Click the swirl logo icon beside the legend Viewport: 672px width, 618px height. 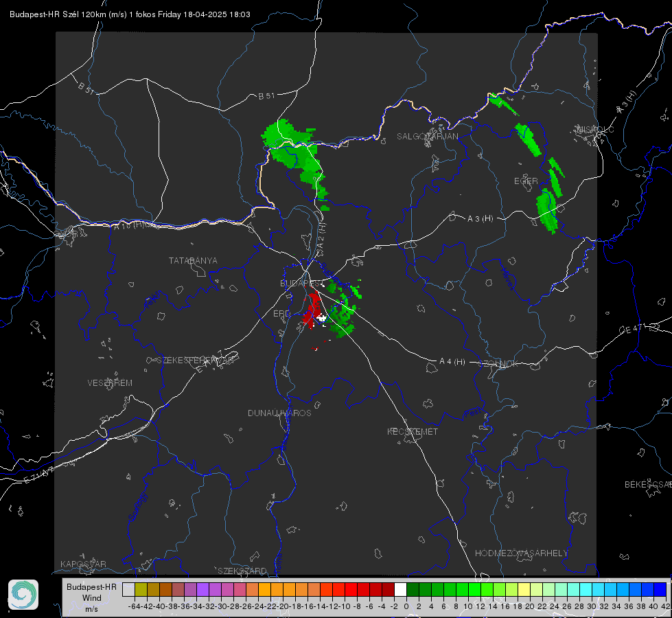[23, 595]
